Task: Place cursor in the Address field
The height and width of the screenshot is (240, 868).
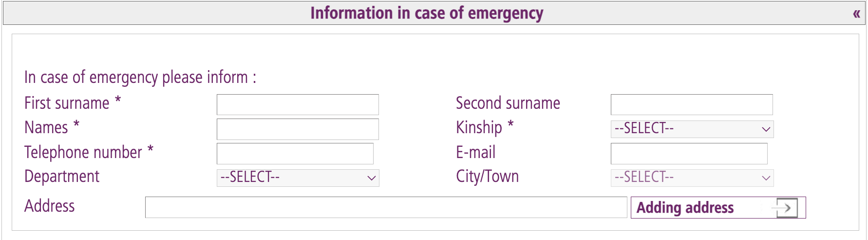Action: [386, 207]
